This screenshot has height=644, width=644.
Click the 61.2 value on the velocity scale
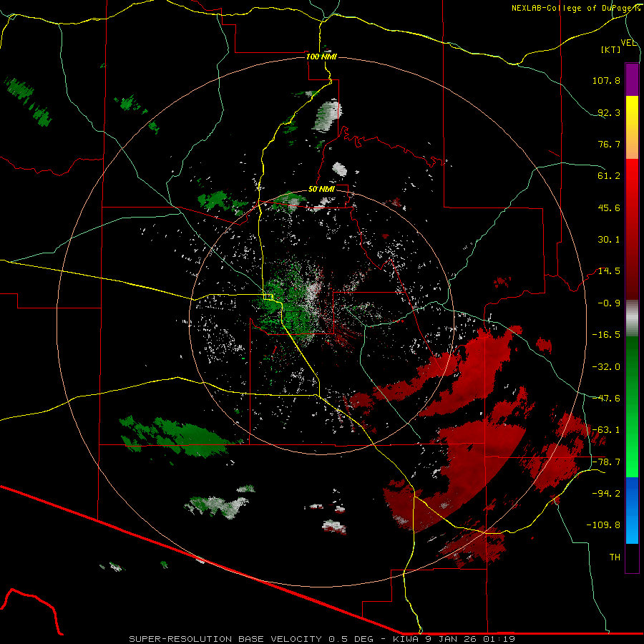pyautogui.click(x=609, y=176)
